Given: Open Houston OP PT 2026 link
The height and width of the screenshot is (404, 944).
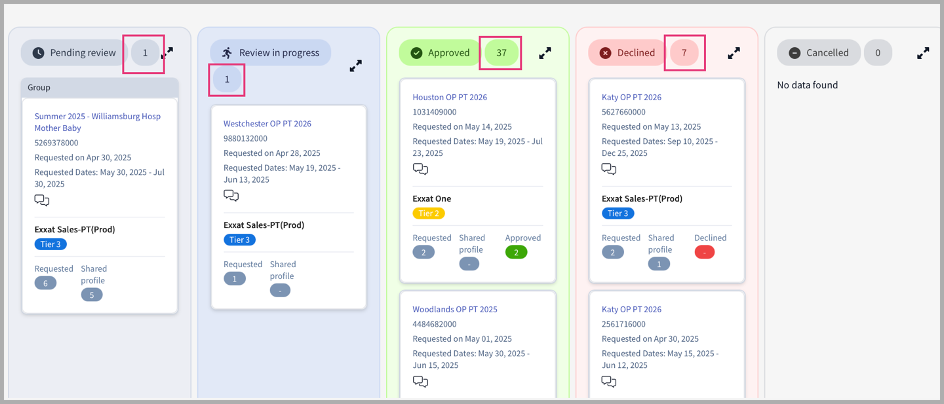Looking at the screenshot, I should tap(450, 97).
